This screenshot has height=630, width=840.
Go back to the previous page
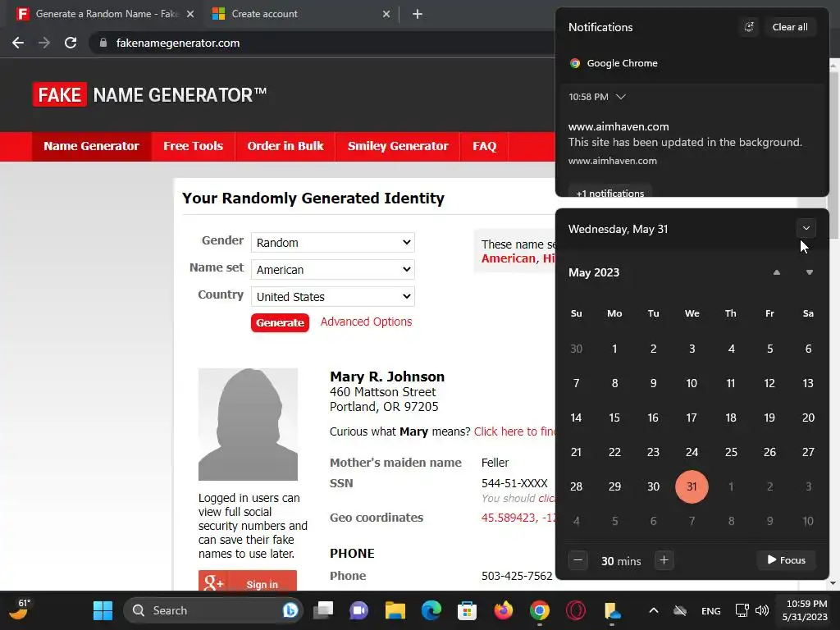pos(18,43)
